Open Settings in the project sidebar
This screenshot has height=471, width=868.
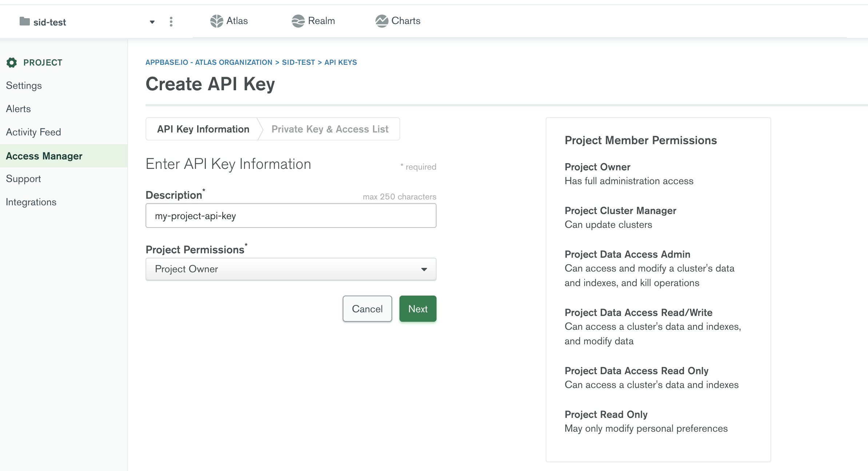(x=24, y=86)
